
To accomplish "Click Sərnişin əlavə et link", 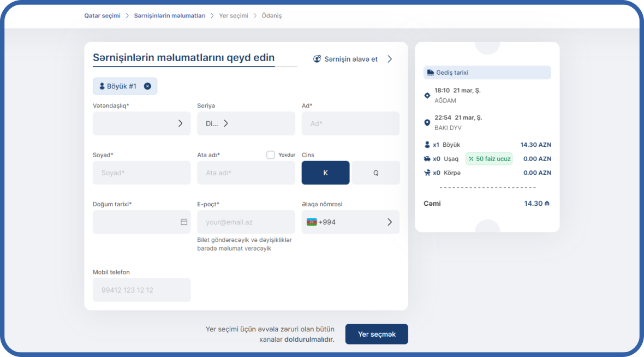I will [351, 59].
